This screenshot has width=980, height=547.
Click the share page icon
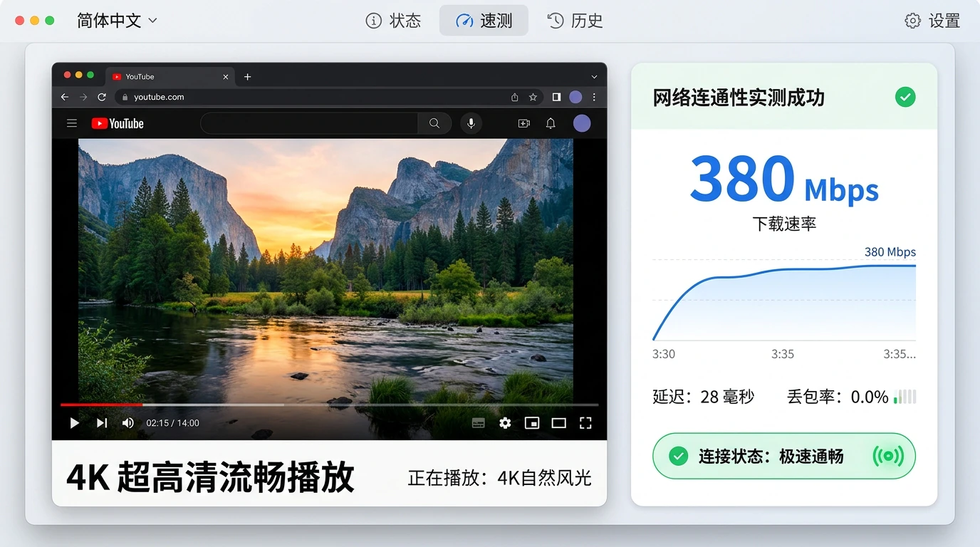[x=514, y=97]
